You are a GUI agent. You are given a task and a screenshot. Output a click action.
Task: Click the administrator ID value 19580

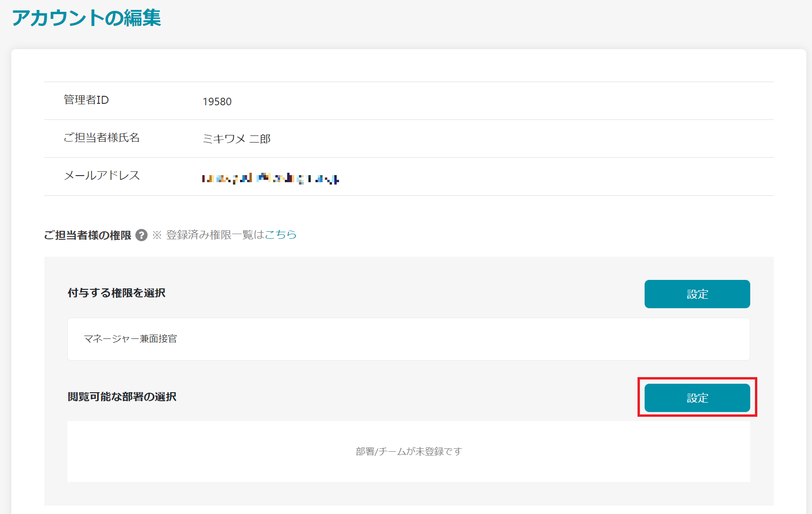click(217, 101)
